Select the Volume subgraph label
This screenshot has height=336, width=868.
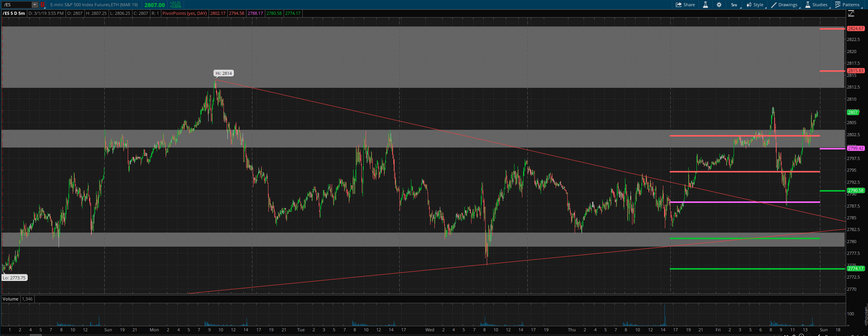[11, 299]
